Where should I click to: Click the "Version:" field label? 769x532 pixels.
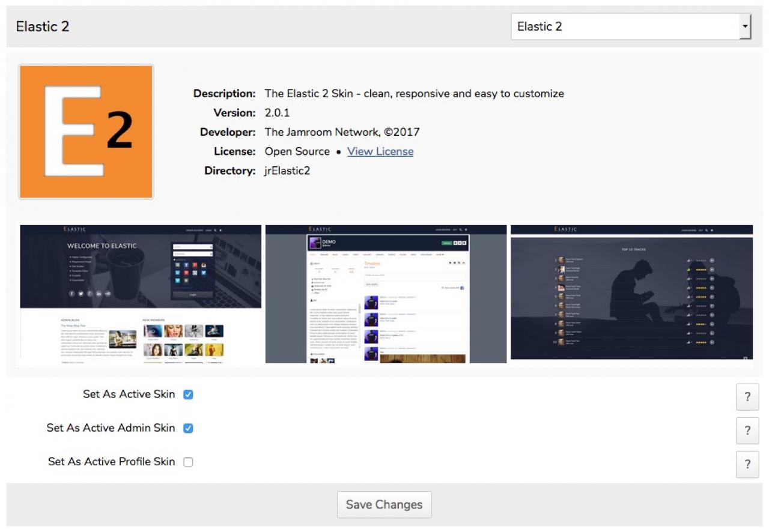(235, 113)
